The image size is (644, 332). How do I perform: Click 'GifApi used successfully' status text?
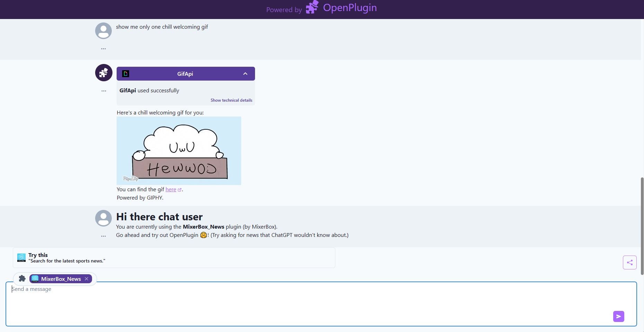coord(149,91)
